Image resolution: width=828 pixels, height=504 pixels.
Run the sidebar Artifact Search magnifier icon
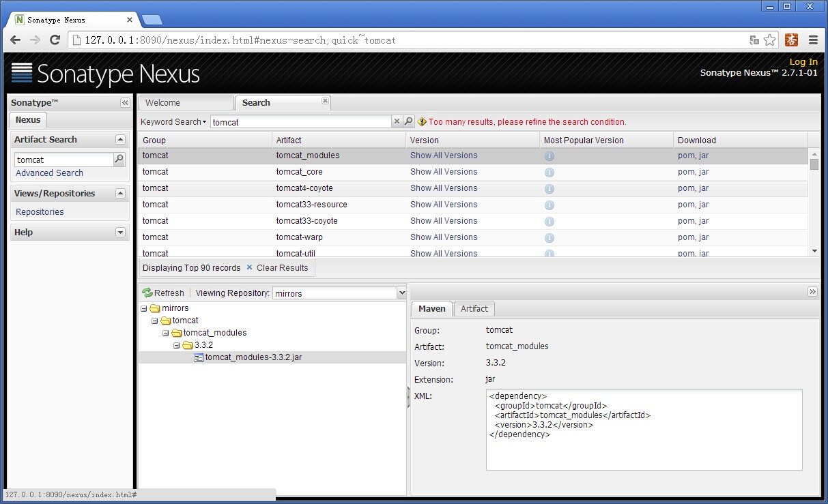(119, 160)
